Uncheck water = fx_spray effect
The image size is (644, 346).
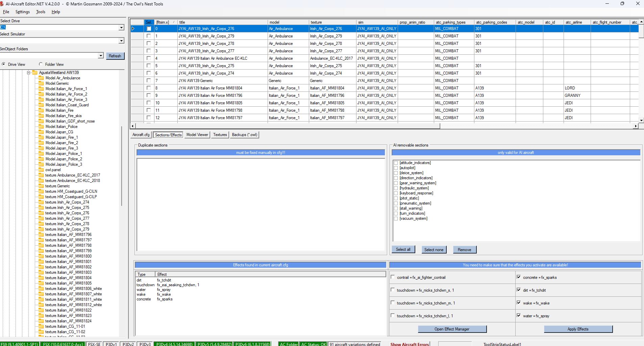point(519,315)
